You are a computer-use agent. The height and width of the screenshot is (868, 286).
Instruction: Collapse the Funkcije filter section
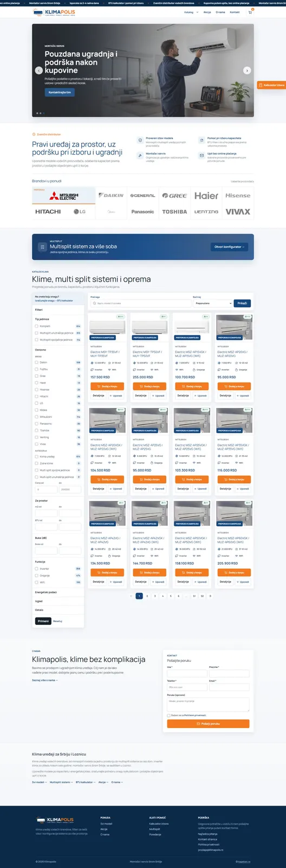point(58,561)
